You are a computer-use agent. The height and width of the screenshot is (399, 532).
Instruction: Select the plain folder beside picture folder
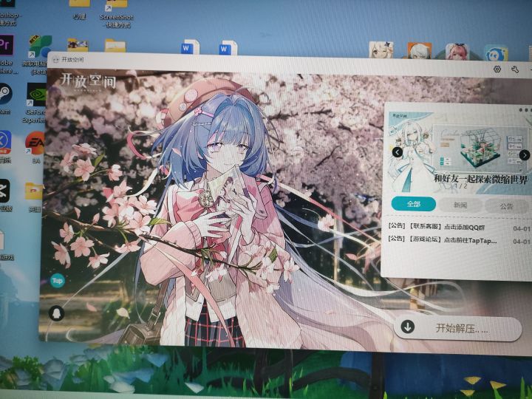115,46
